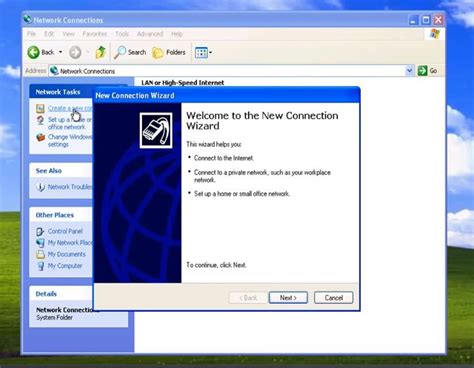The image size is (474, 368).
Task: Minimize the Network Connections window
Action: tap(413, 20)
